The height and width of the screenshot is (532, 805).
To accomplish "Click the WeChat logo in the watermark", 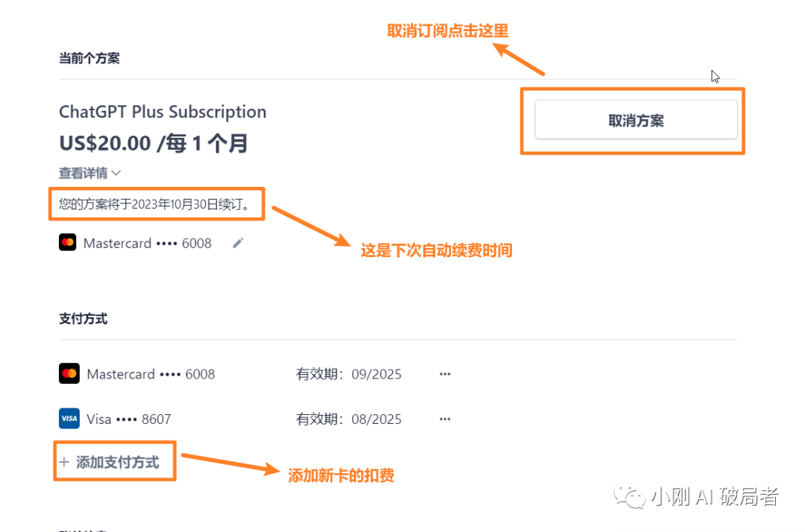I will pyautogui.click(x=631, y=497).
